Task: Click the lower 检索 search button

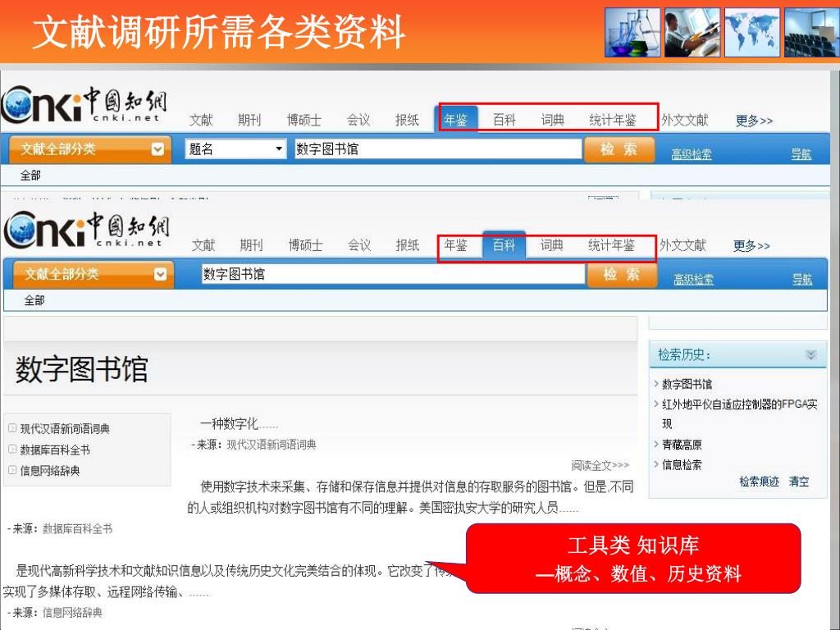Action: click(x=622, y=274)
